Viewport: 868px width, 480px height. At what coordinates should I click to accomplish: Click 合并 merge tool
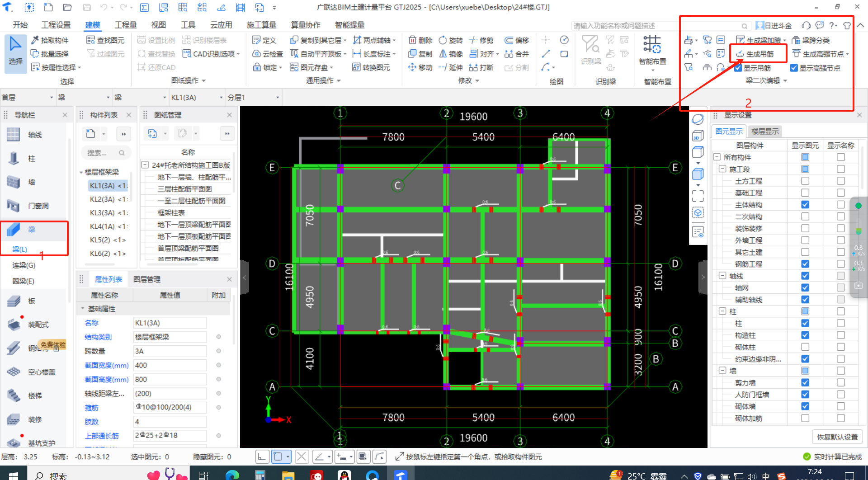(517, 54)
